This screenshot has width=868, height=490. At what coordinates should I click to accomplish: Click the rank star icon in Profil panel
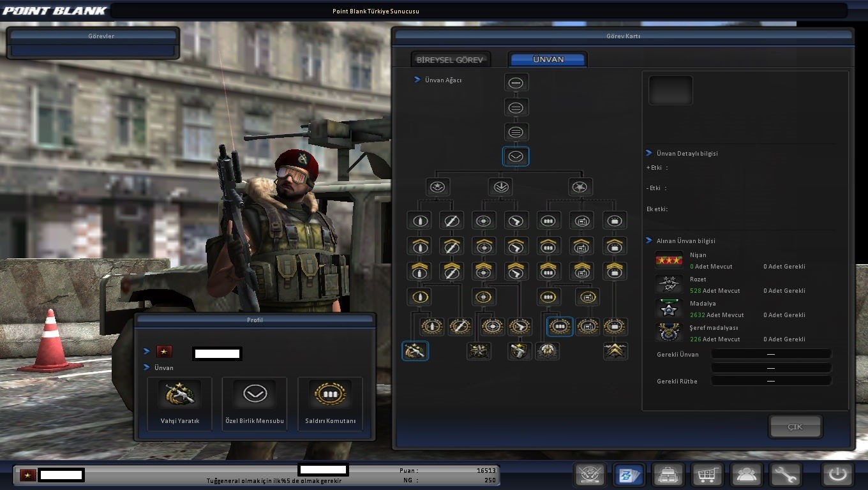click(x=164, y=352)
